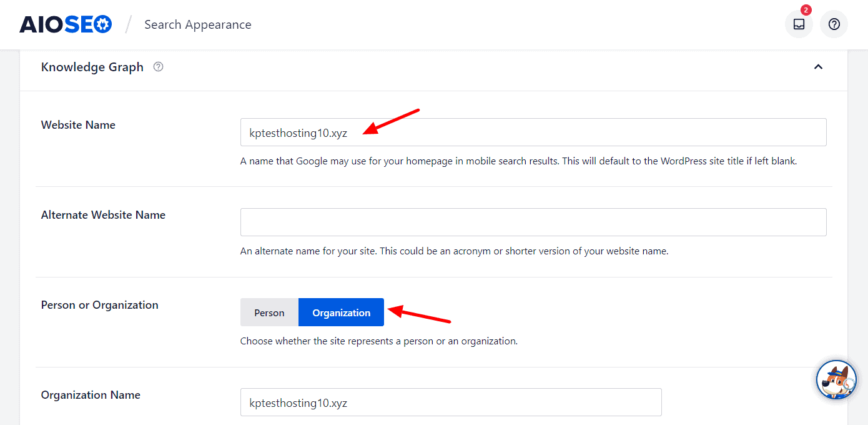The height and width of the screenshot is (425, 868).
Task: Click the Website Name description text
Action: pos(518,161)
